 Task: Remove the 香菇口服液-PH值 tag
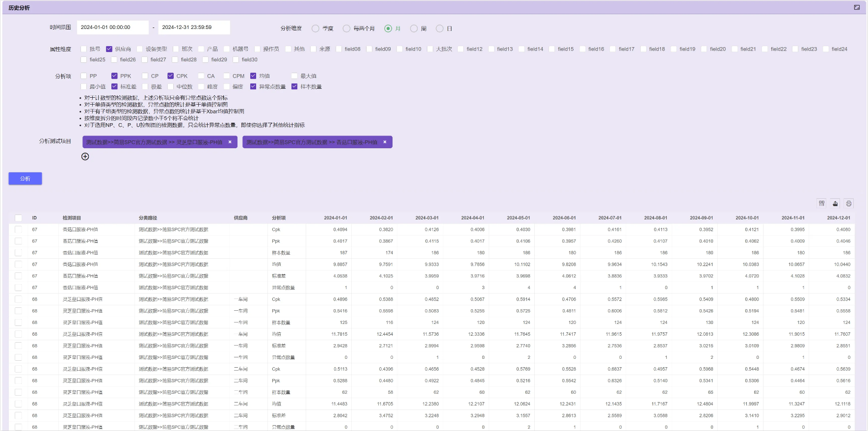point(385,142)
